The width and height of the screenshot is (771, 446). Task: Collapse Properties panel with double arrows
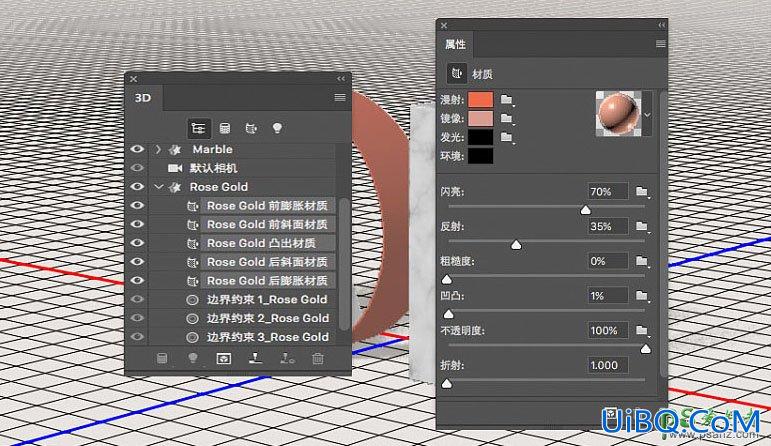(662, 25)
